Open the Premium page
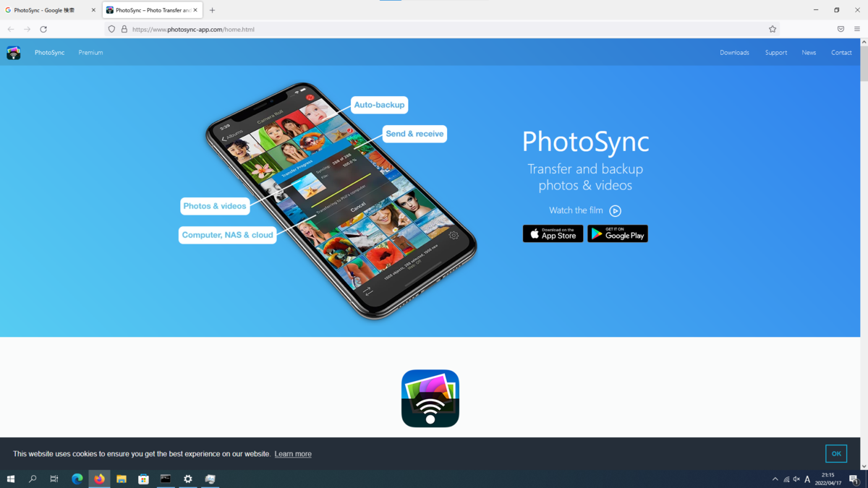Viewport: 868px width, 488px height. [x=90, y=53]
